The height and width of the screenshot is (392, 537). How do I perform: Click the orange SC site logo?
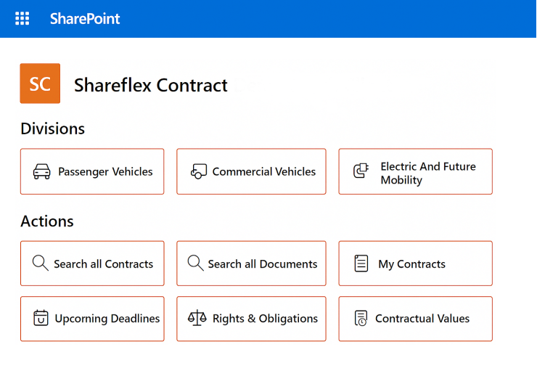coord(40,83)
